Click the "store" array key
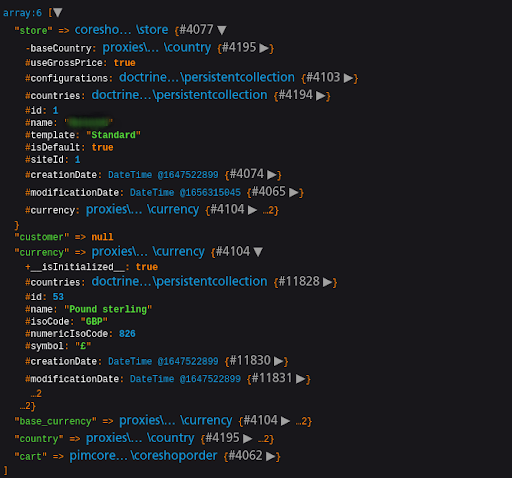 (33, 31)
